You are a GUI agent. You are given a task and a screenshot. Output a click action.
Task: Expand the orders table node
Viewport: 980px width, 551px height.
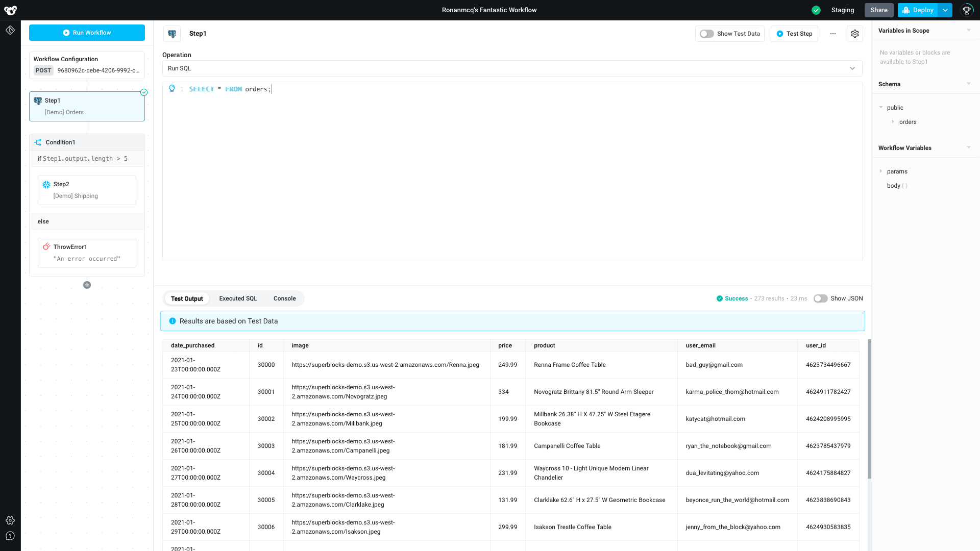click(893, 121)
